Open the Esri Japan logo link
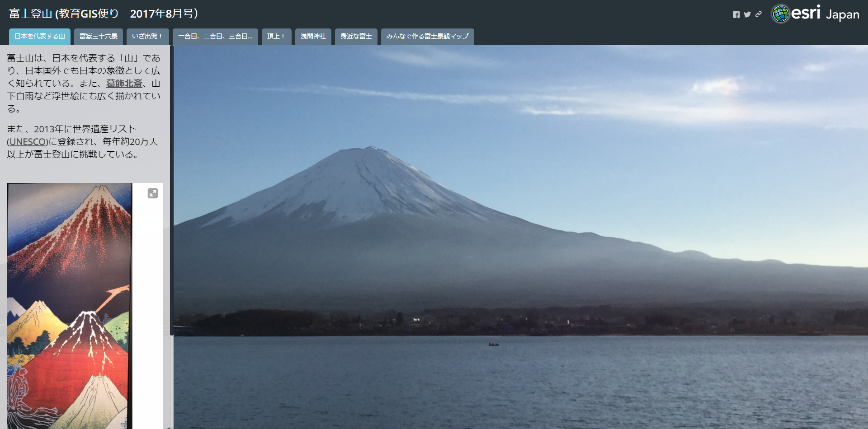 point(815,14)
